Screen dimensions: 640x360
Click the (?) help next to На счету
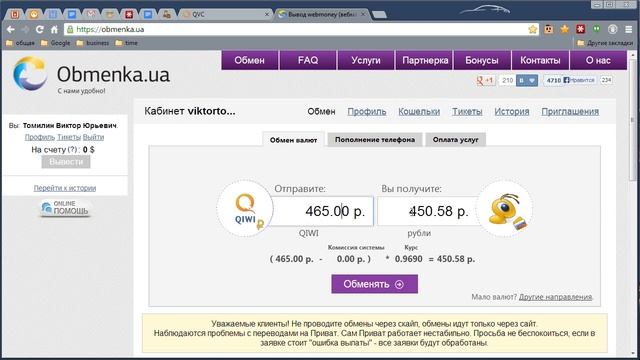(x=72, y=150)
